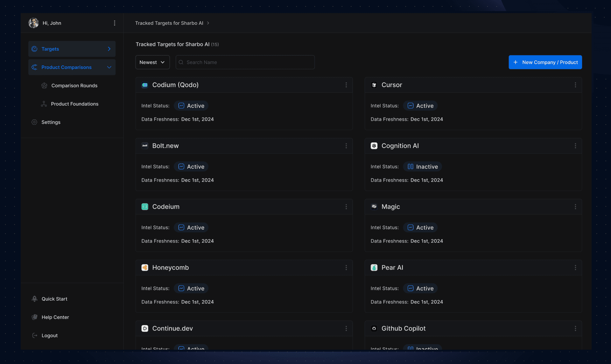This screenshot has height=364, width=611.
Task: Open the Codium (Qodo) card title
Action: pos(175,85)
